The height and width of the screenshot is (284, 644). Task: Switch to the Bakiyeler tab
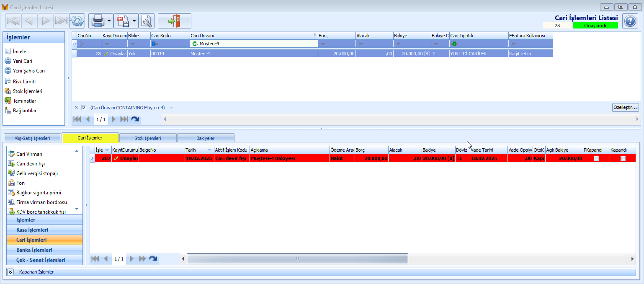click(205, 138)
